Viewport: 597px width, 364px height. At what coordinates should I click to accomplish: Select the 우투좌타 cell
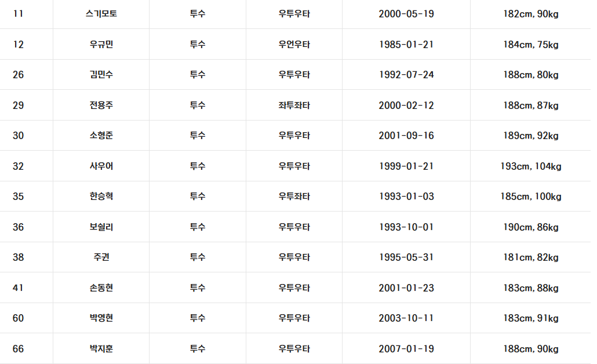pos(294,196)
